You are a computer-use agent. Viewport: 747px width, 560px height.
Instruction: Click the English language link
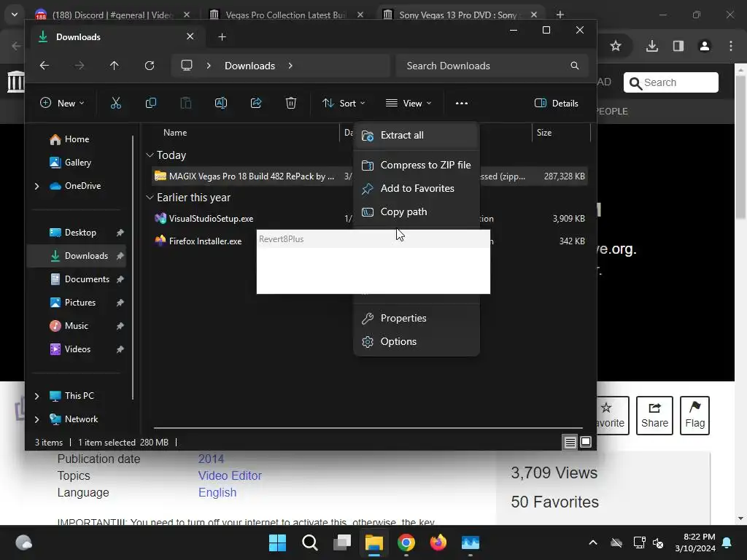217,492
